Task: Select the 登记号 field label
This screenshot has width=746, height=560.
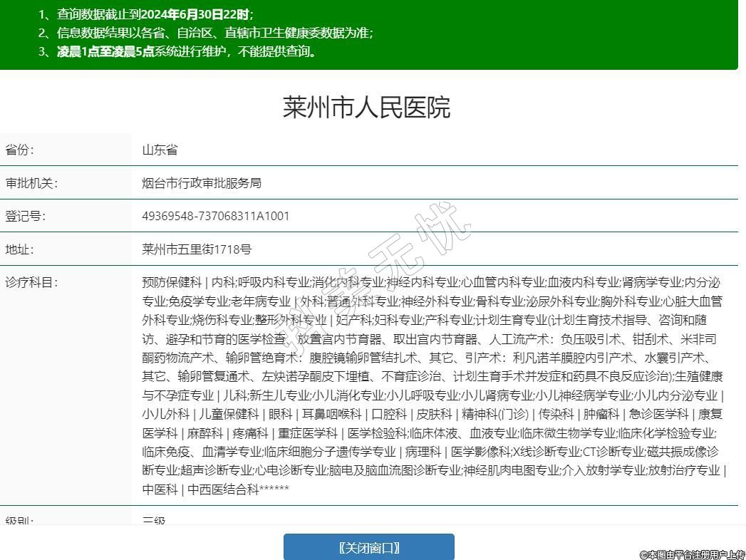Action: pyautogui.click(x=26, y=216)
